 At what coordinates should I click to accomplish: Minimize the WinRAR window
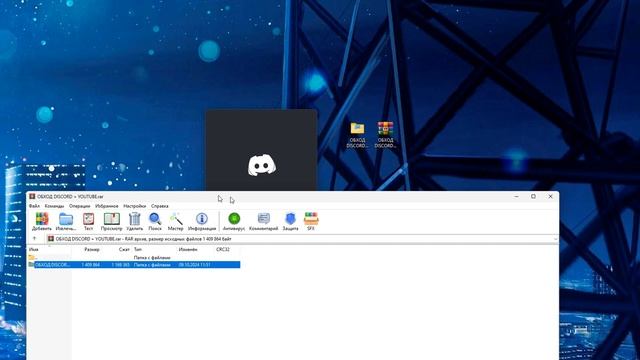[516, 197]
